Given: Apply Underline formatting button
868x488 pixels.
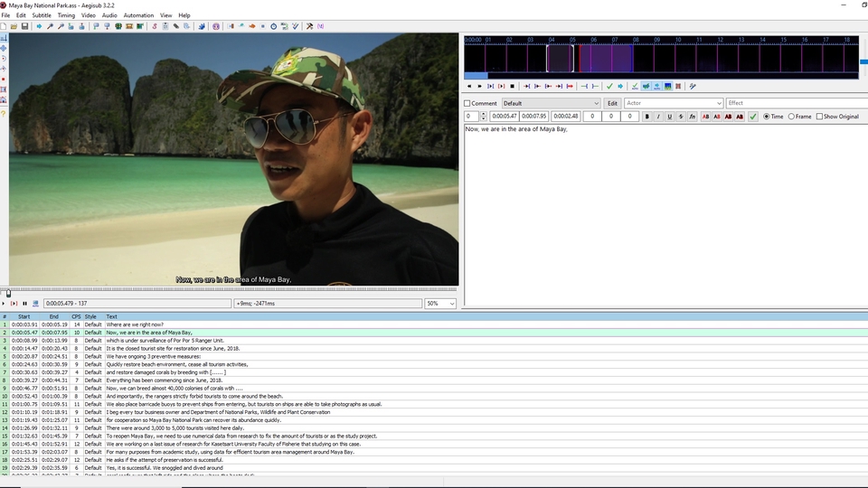Looking at the screenshot, I should pyautogui.click(x=669, y=117).
